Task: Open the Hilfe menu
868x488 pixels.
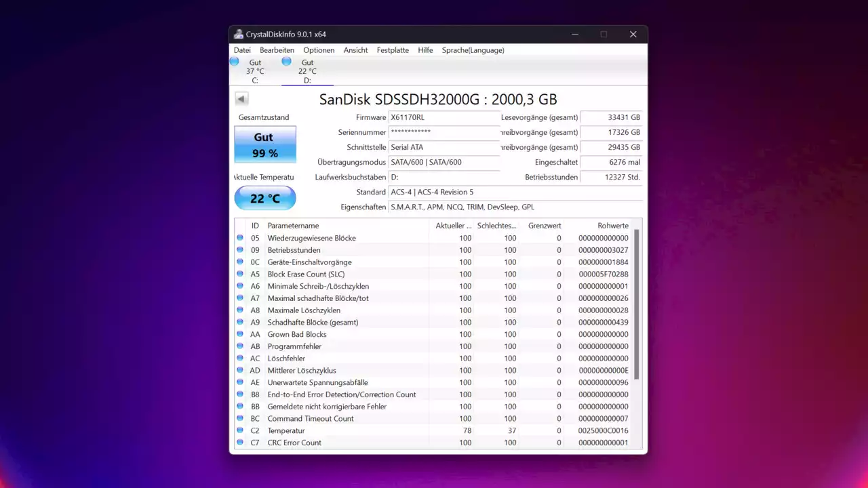Action: (425, 50)
